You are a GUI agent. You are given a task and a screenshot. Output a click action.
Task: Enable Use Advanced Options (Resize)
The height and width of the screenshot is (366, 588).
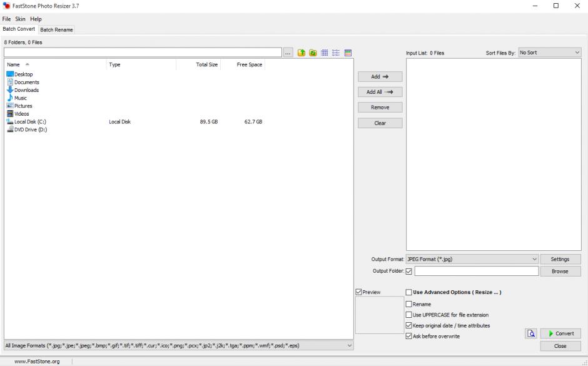[x=408, y=292]
